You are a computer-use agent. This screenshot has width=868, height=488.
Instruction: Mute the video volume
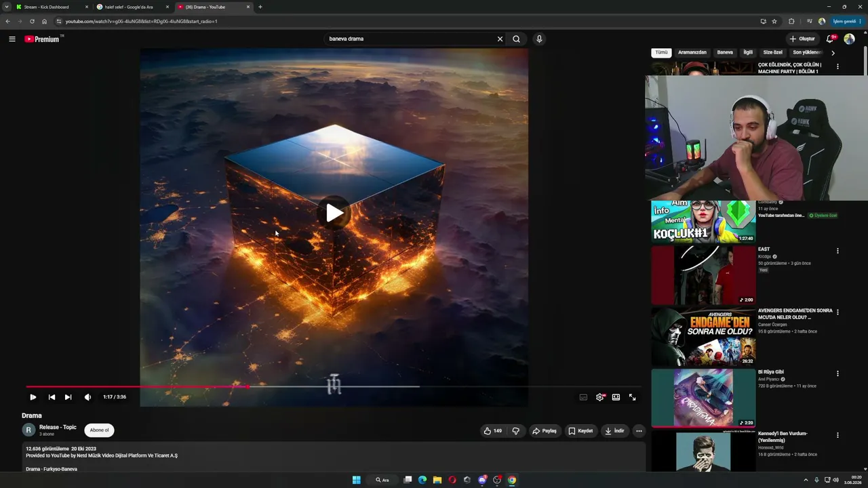coord(87,397)
